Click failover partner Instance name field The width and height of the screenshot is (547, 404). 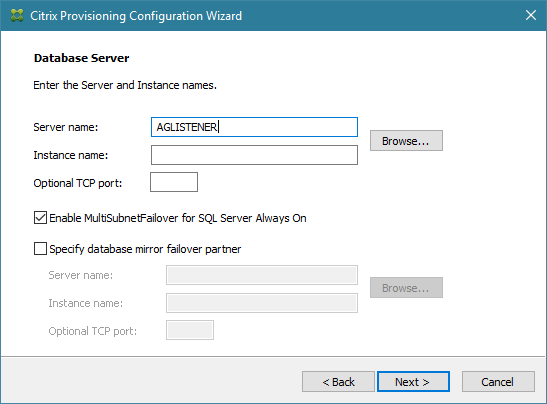point(262,303)
